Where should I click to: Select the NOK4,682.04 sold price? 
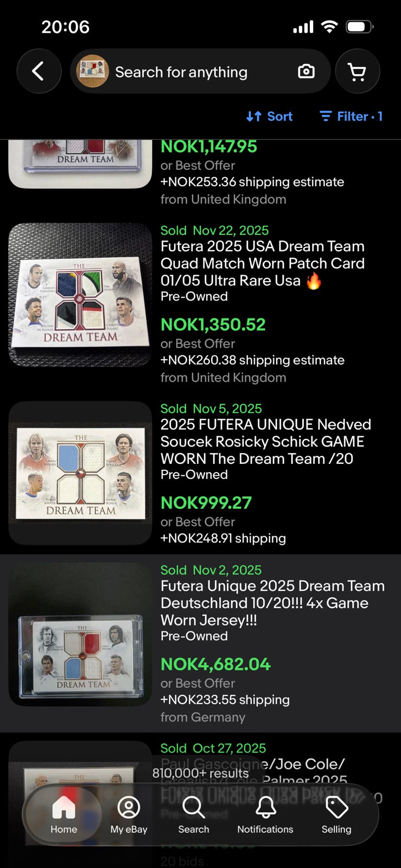tap(215, 664)
